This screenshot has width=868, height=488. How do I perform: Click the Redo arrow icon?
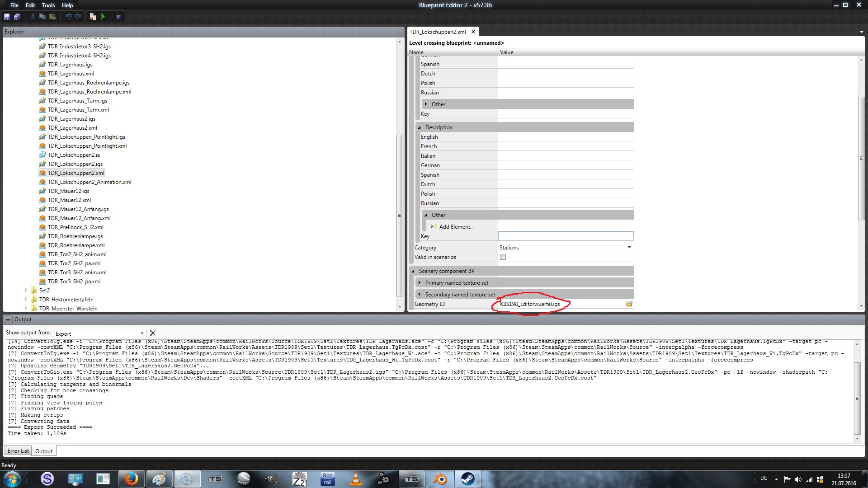pyautogui.click(x=78, y=17)
